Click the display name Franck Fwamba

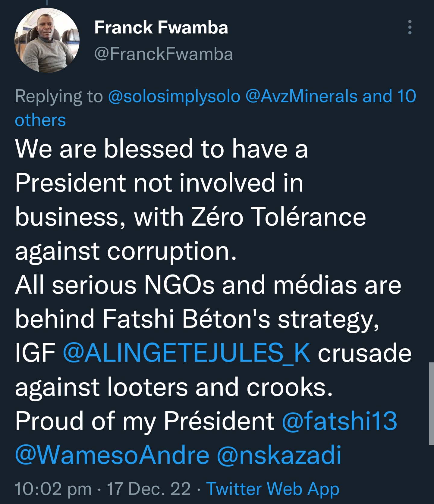coord(161,27)
